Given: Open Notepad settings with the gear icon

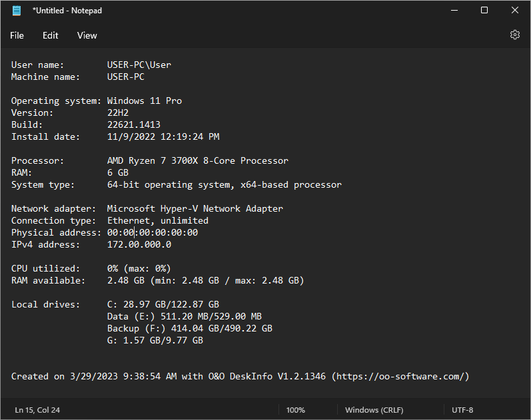Looking at the screenshot, I should pyautogui.click(x=514, y=35).
